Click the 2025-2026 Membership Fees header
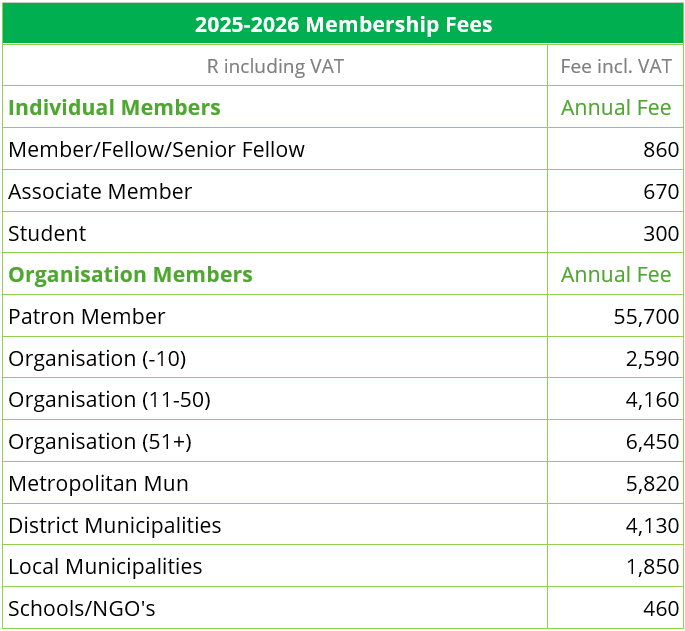The image size is (685, 631). tap(343, 24)
